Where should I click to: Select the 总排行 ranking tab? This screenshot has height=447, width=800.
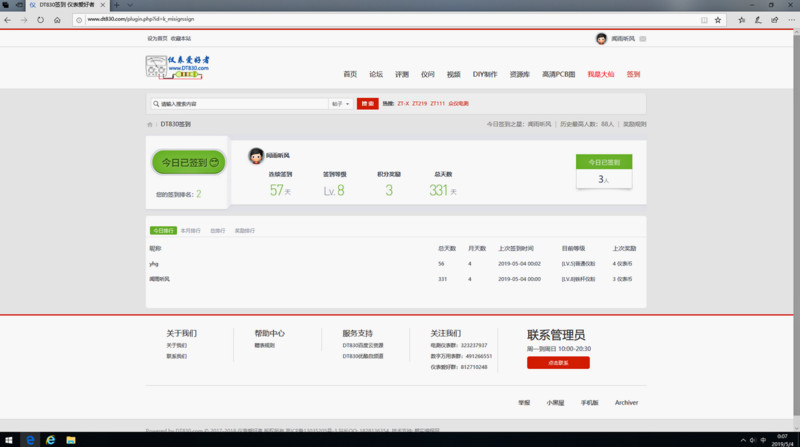[x=218, y=230]
